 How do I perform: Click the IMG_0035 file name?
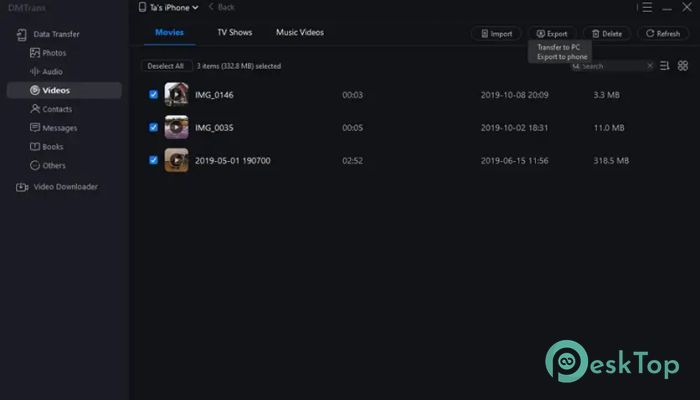pos(214,128)
